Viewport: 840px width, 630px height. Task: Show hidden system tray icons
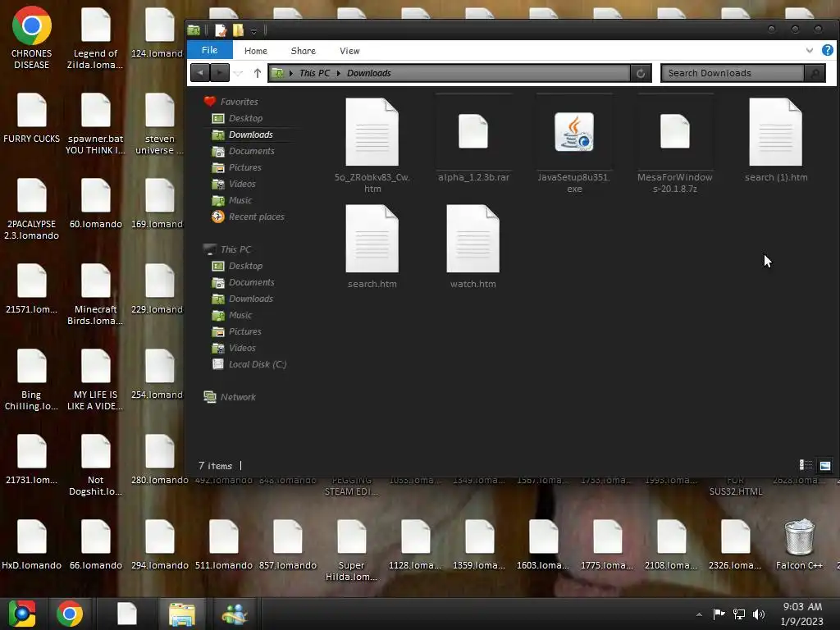coord(699,614)
